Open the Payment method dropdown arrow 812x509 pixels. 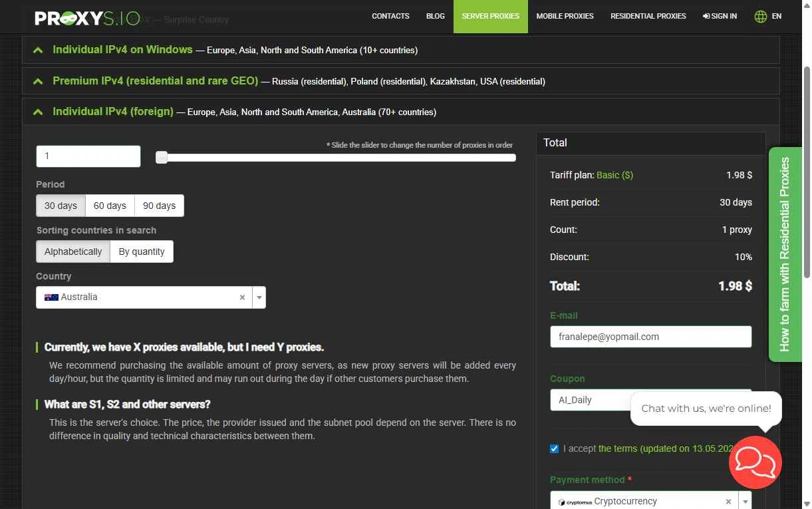tap(745, 502)
